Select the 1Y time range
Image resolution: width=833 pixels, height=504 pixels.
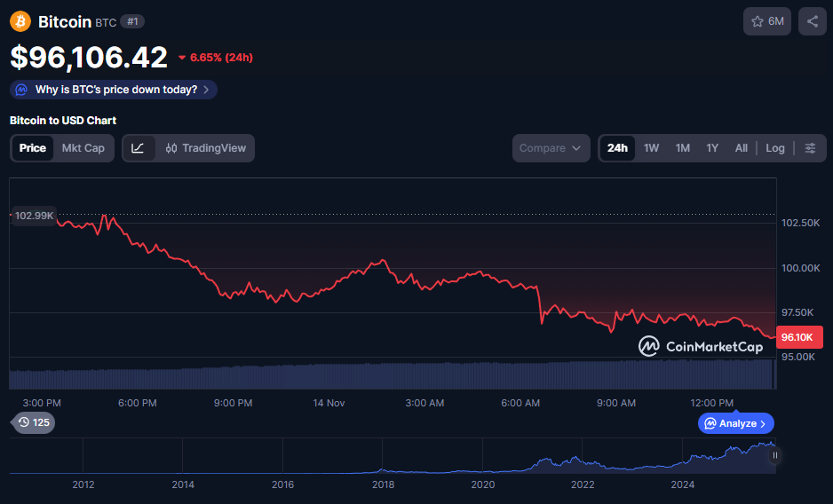point(712,148)
